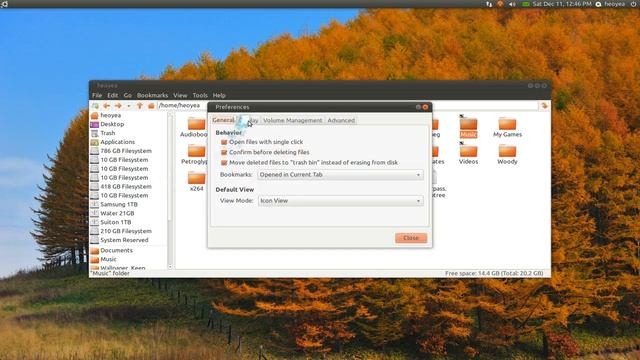Click the back arrow in toolbar

[107, 106]
